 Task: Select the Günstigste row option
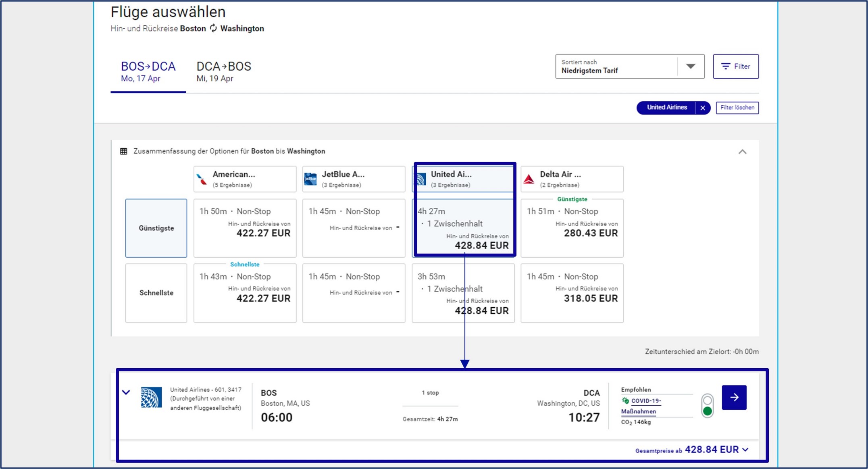click(x=156, y=228)
